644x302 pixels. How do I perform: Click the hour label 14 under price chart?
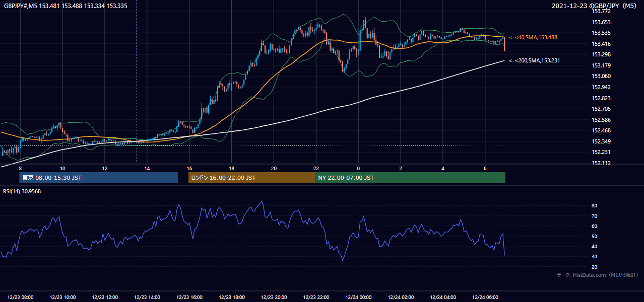point(147,168)
